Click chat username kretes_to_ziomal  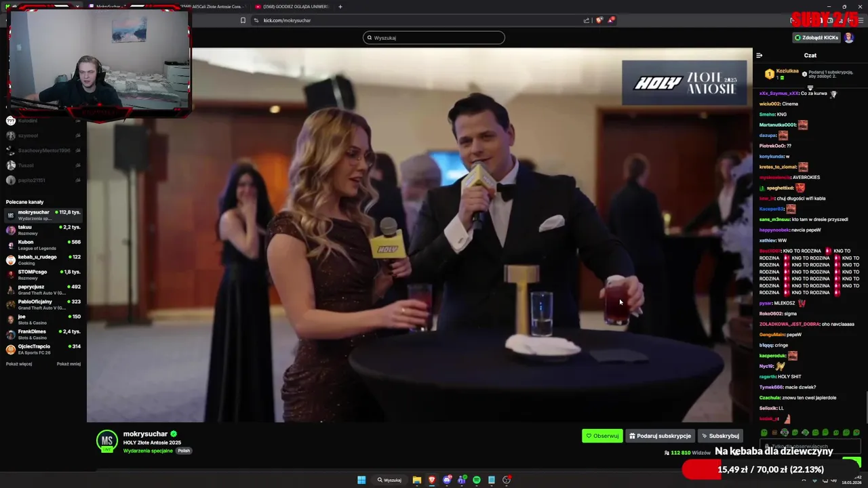click(778, 167)
